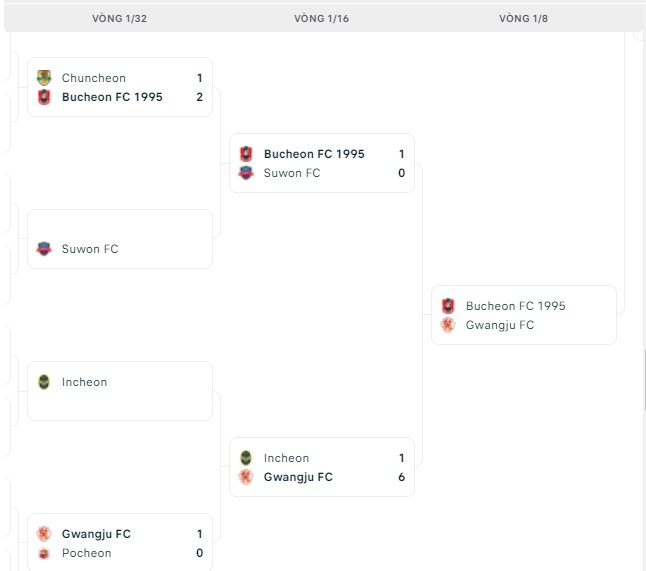Viewport: 646px width, 571px height.
Task: Click Gwangju FC crest in round 1/32
Action: (x=44, y=534)
